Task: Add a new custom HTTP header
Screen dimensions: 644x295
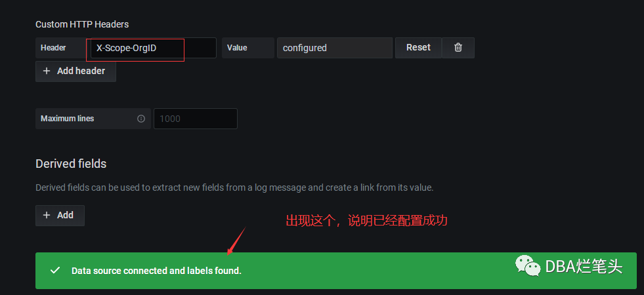Action: [75, 71]
